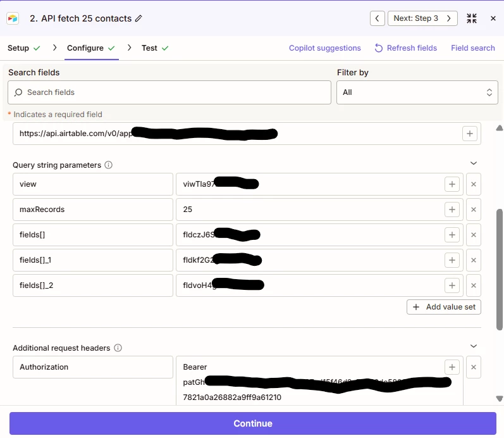Click Add value set button
Image resolution: width=504 pixels, height=438 pixels.
click(443, 307)
